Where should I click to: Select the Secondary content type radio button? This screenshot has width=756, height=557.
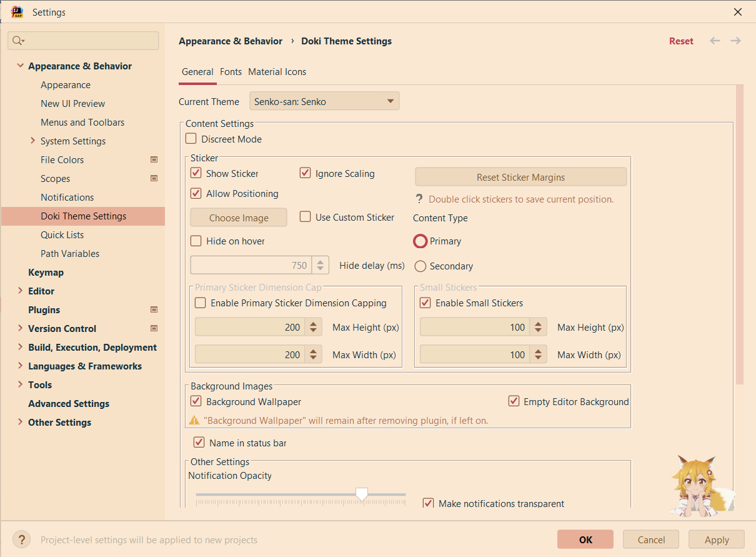point(420,266)
